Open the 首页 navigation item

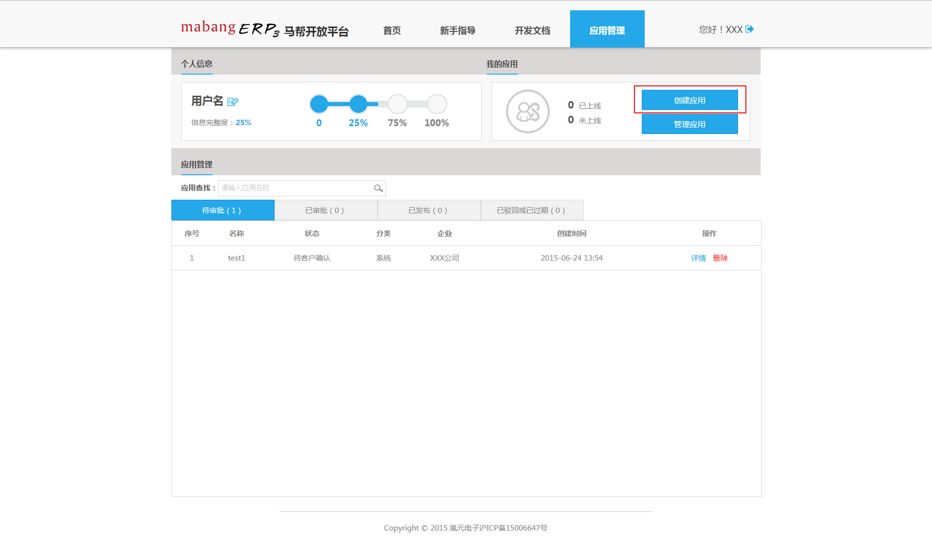392,30
